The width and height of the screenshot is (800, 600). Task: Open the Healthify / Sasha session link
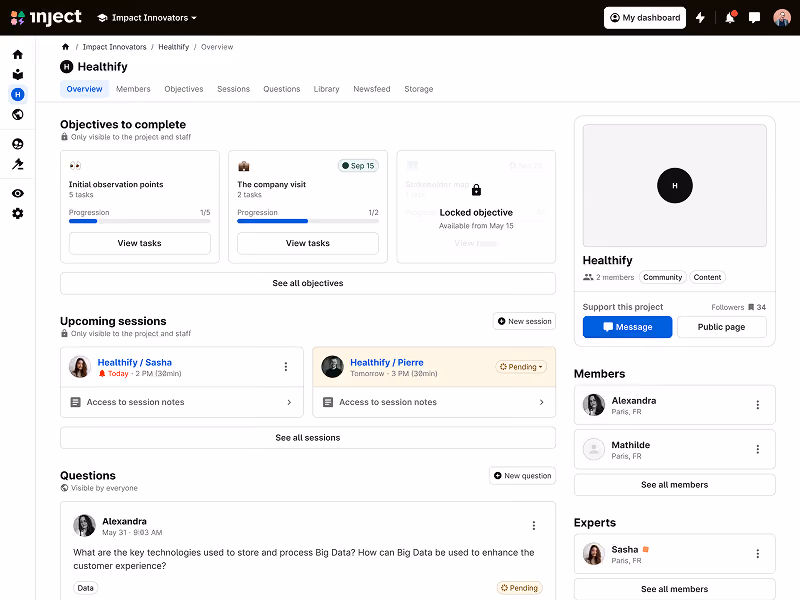pos(135,362)
